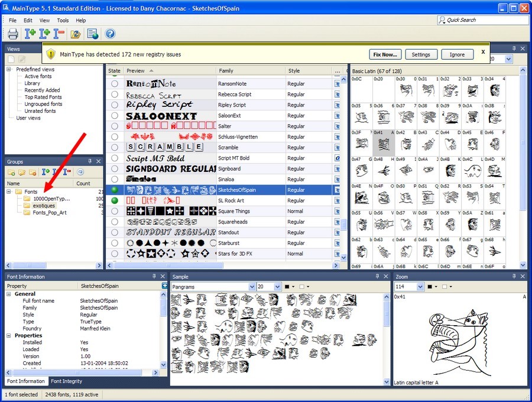Switch to the Font Integrity tab
The width and height of the screenshot is (532, 402).
[x=66, y=381]
